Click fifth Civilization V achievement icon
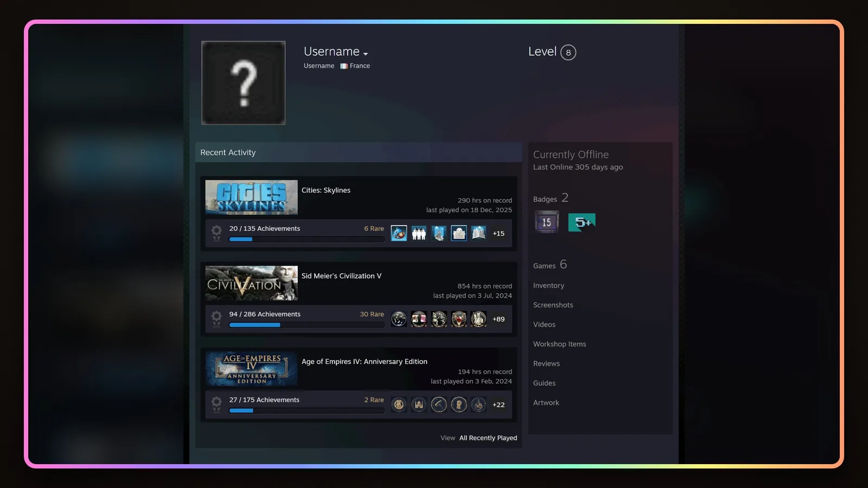 (x=478, y=319)
